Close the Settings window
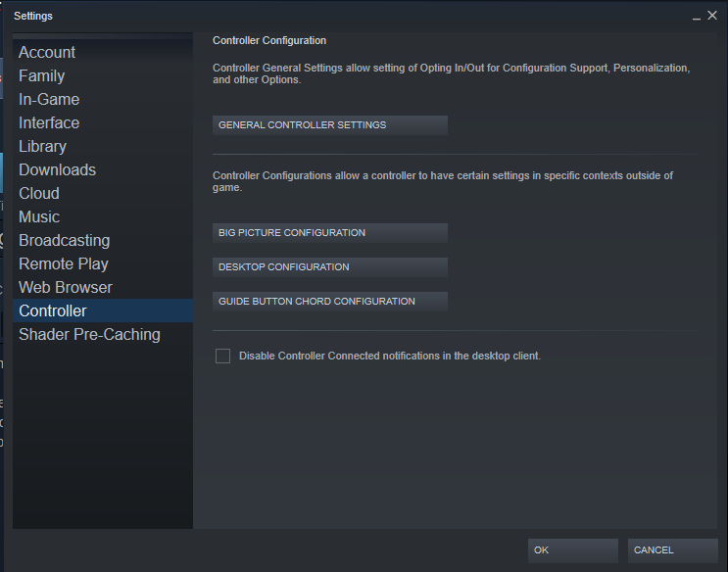Viewport: 728px width, 572px height. coord(712,16)
